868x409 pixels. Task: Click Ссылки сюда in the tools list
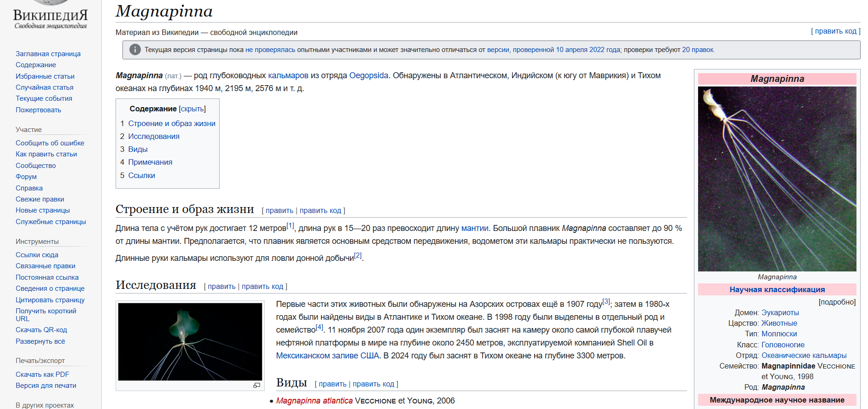(37, 255)
